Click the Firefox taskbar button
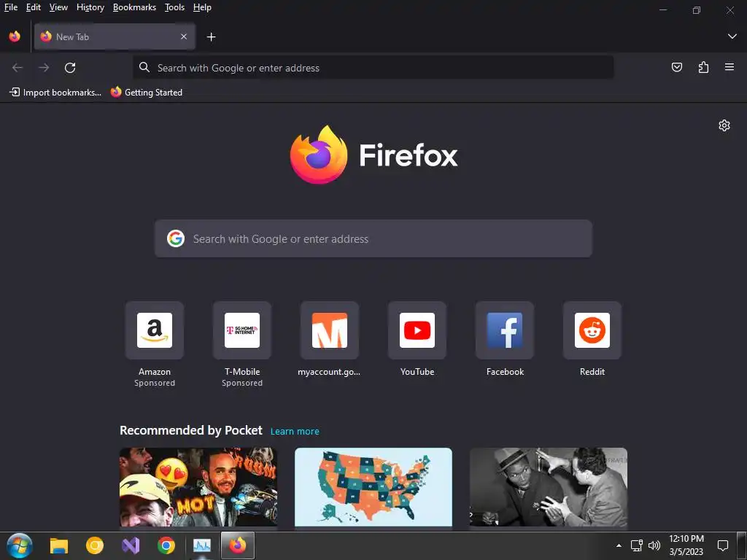This screenshot has width=747, height=560. click(x=237, y=545)
